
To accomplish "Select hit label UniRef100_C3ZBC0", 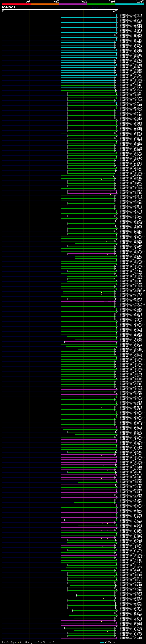I will click(131, 394).
